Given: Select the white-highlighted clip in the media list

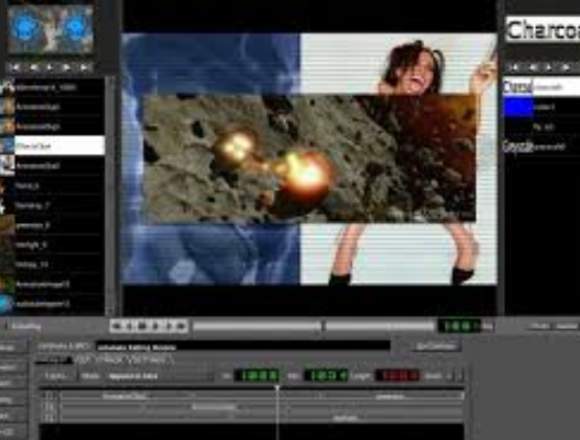Looking at the screenshot, I should 53,146.
